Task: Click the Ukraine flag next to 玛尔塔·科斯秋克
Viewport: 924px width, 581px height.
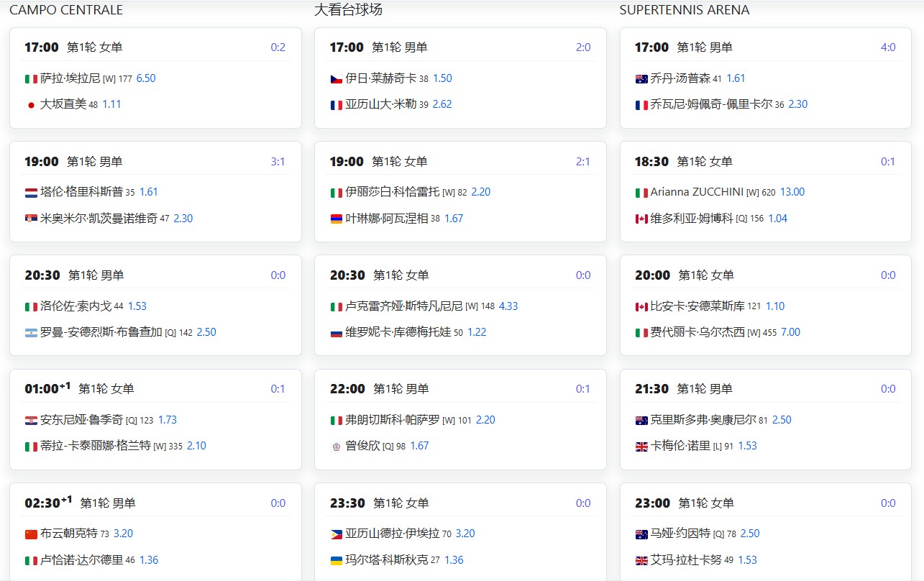Action: [x=336, y=560]
